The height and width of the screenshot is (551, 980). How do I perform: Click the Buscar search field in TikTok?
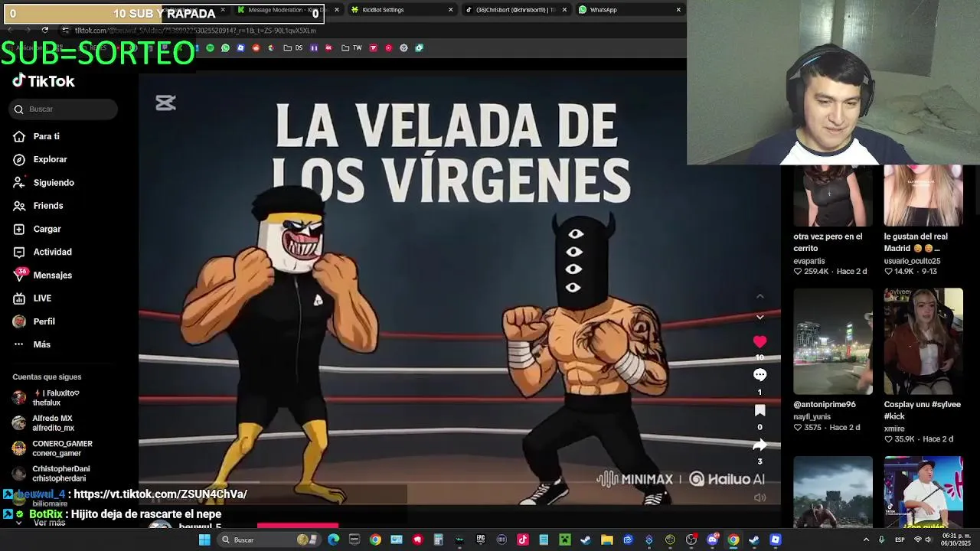(64, 109)
